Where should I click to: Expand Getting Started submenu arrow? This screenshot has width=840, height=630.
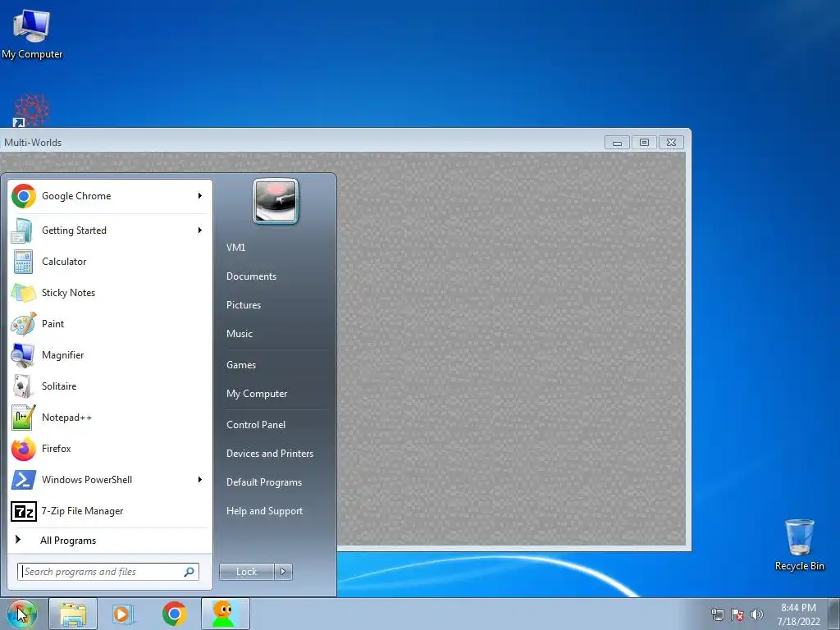[200, 231]
